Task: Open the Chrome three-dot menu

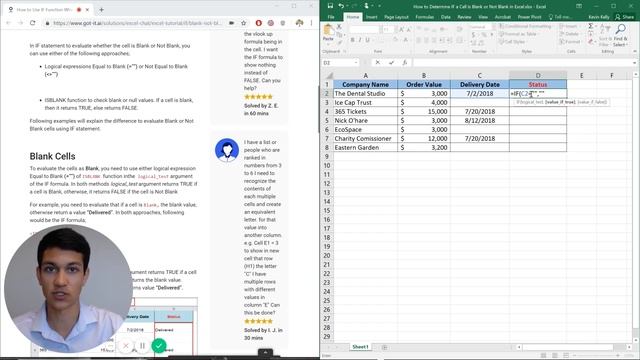Action: click(311, 23)
